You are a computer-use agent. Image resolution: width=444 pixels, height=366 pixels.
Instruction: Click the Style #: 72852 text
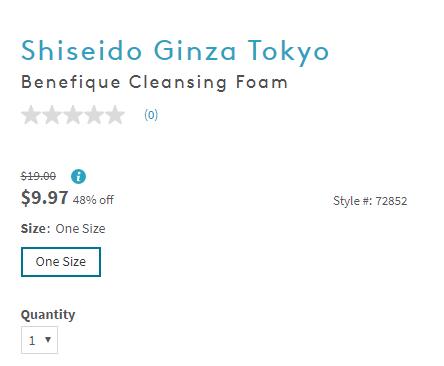[x=370, y=201]
